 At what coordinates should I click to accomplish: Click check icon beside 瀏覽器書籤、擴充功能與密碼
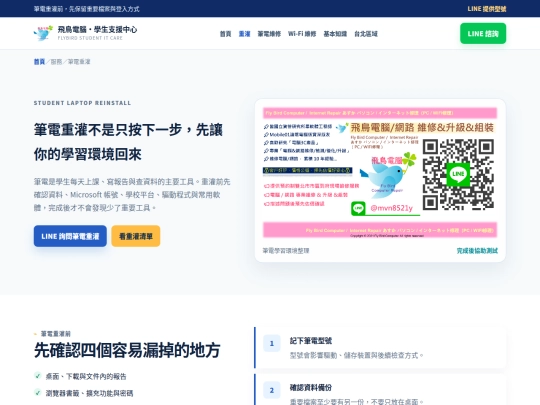(x=38, y=392)
